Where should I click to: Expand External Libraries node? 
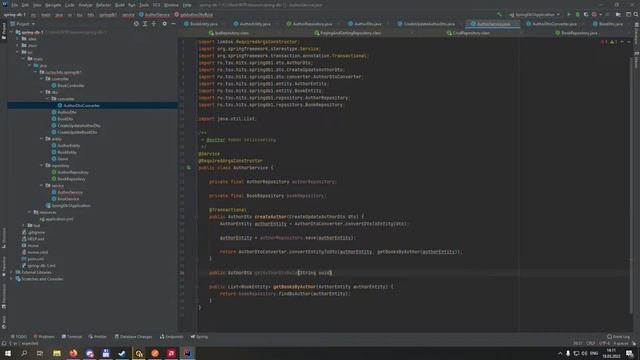click(x=11, y=272)
